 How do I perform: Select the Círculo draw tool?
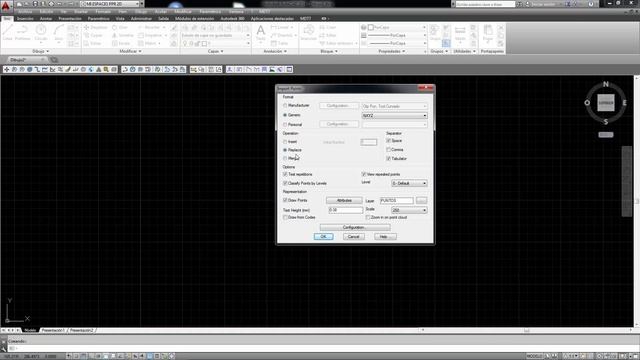tap(41, 33)
